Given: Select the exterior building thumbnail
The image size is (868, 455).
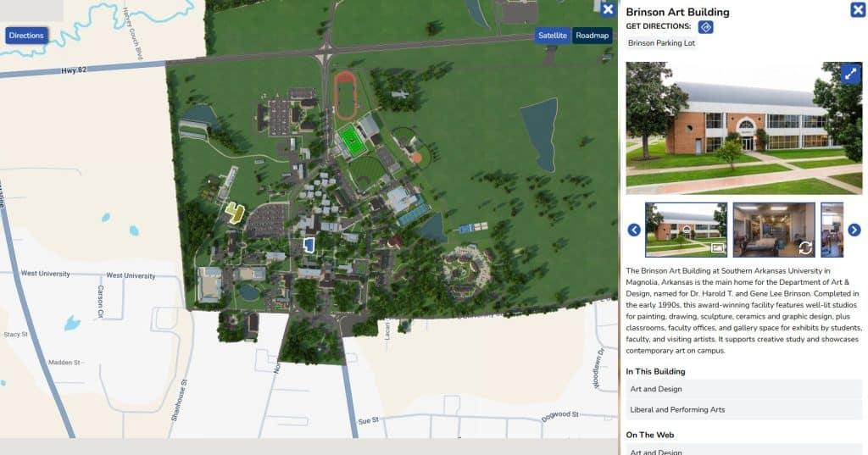Looking at the screenshot, I should click(686, 230).
